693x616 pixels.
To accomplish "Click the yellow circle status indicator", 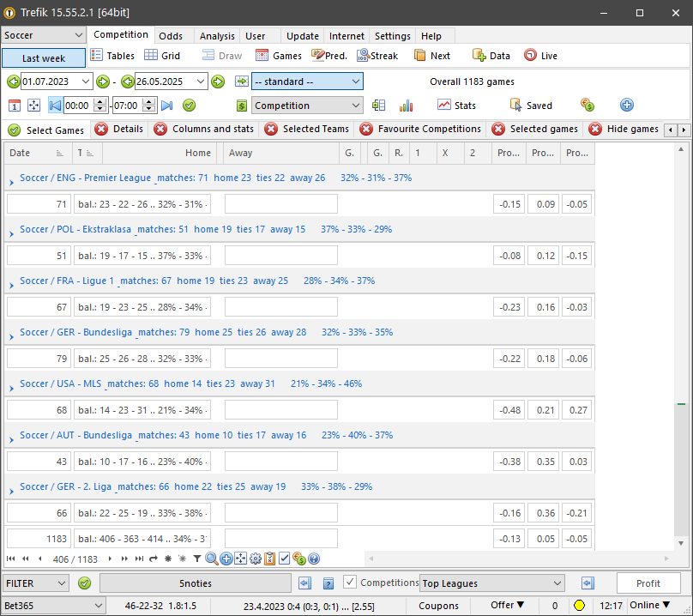I will tap(579, 606).
